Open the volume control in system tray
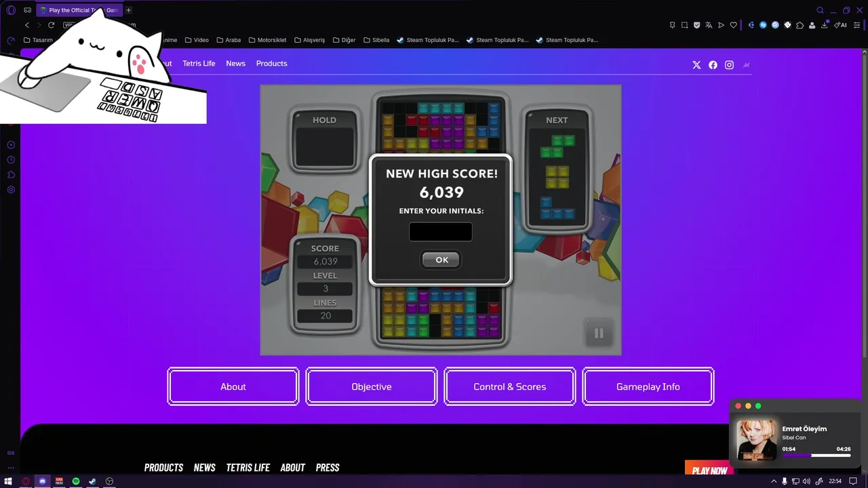This screenshot has width=868, height=488. click(x=806, y=481)
